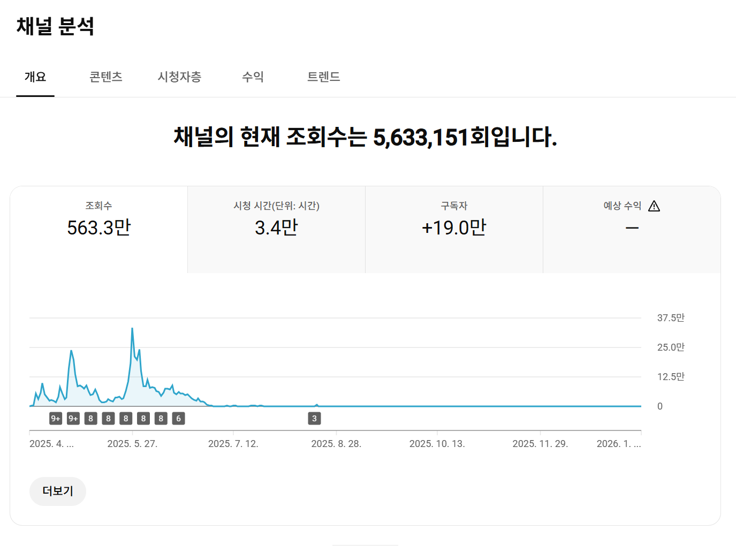Open the 시청자층 tab
Viewport: 736px width, 560px height.
click(179, 77)
